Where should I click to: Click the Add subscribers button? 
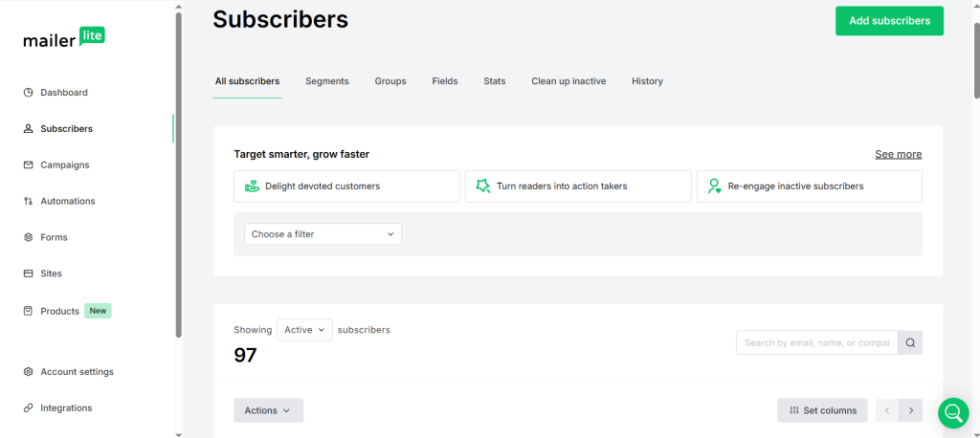(x=889, y=21)
